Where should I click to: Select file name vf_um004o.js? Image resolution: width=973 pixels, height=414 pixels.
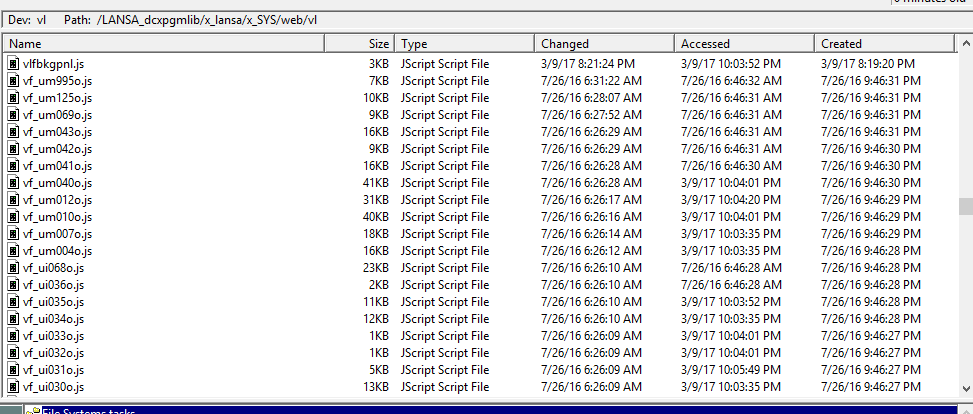(x=57, y=251)
